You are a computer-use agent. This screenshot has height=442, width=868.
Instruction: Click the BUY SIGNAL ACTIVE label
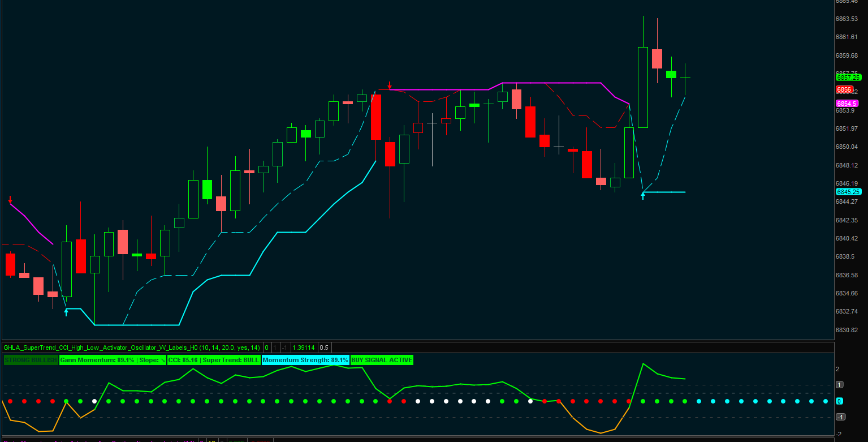pos(382,360)
